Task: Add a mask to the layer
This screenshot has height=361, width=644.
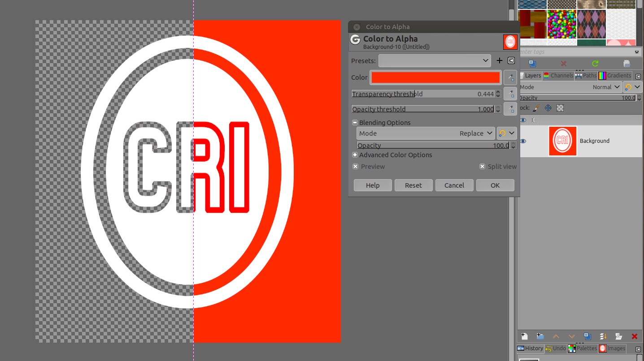Action: [x=619, y=336]
